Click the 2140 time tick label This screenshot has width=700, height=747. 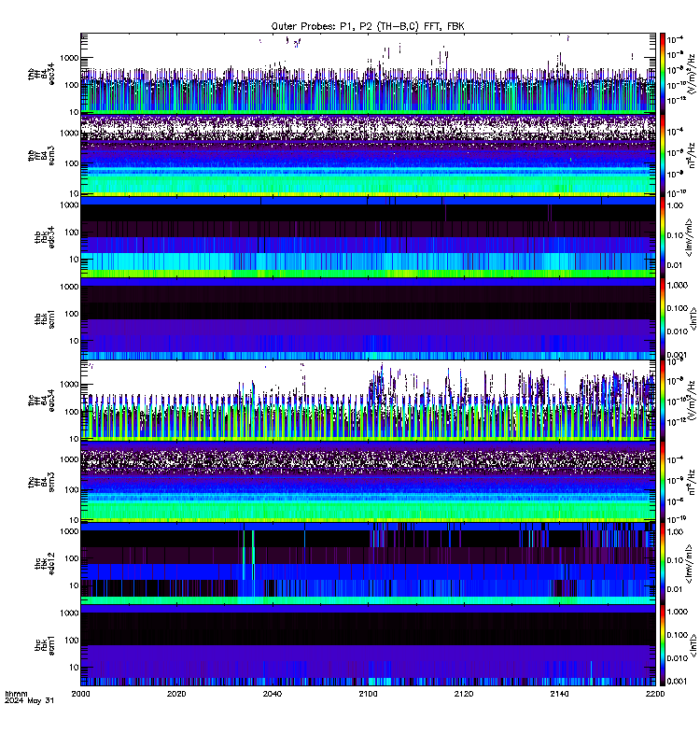tap(559, 694)
